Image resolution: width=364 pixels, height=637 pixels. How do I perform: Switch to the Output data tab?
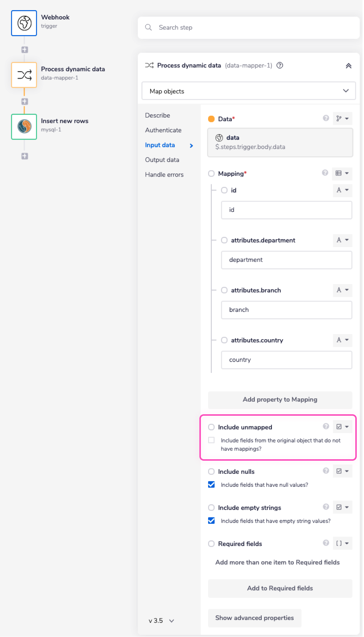tap(162, 160)
